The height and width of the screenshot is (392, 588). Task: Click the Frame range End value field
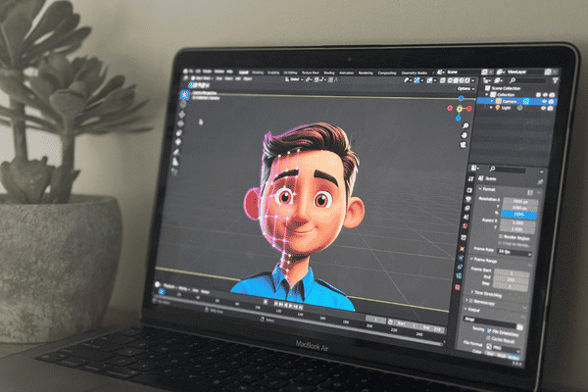click(512, 279)
